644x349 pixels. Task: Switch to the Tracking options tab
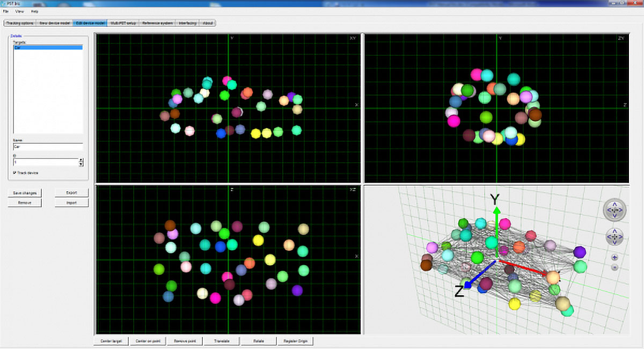click(20, 23)
